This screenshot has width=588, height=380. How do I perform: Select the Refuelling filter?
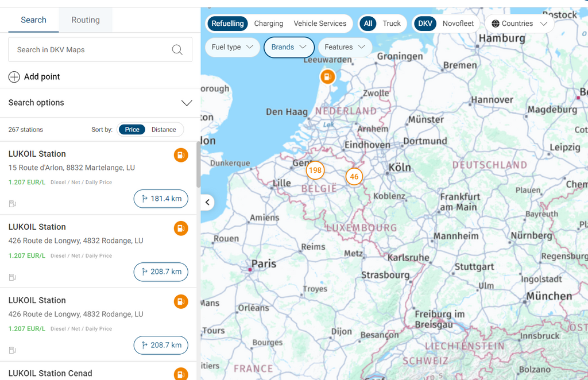(227, 24)
